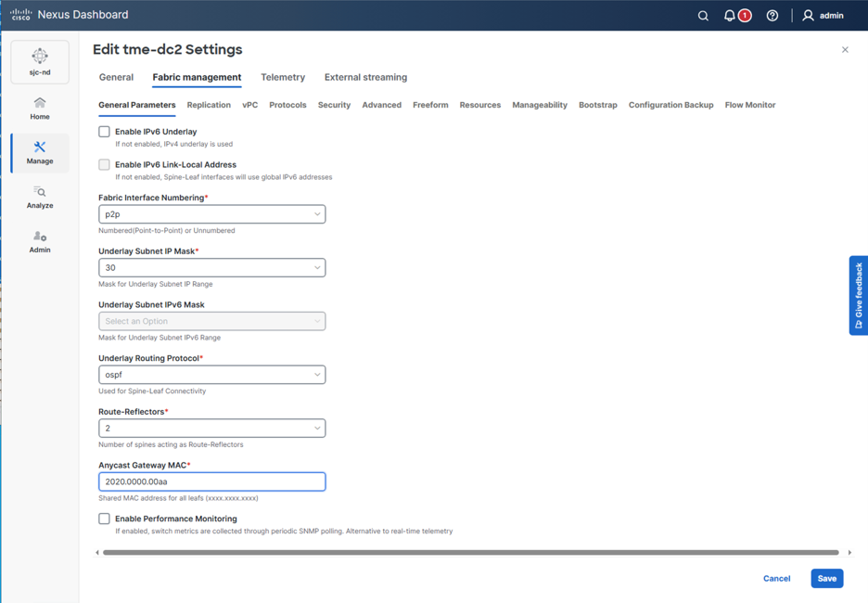Open the admin user profile icon
Image resolution: width=868 pixels, height=603 pixels.
click(809, 16)
